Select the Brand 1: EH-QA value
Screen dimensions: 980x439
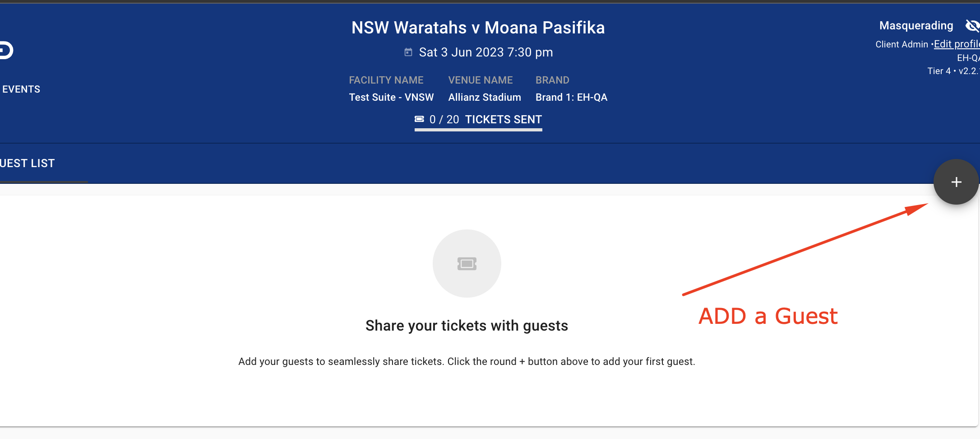tap(571, 98)
